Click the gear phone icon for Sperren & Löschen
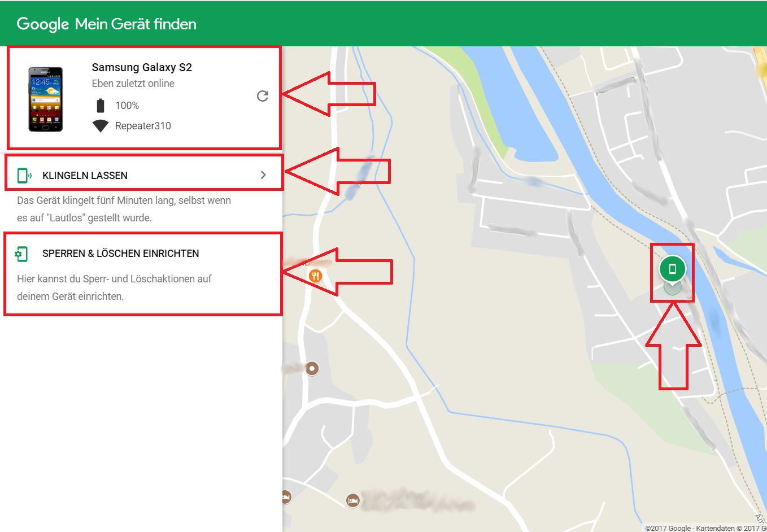 (x=21, y=254)
